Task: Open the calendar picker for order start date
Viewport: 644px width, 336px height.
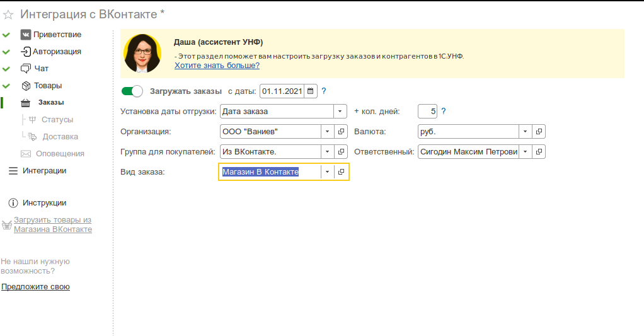Action: point(311,91)
